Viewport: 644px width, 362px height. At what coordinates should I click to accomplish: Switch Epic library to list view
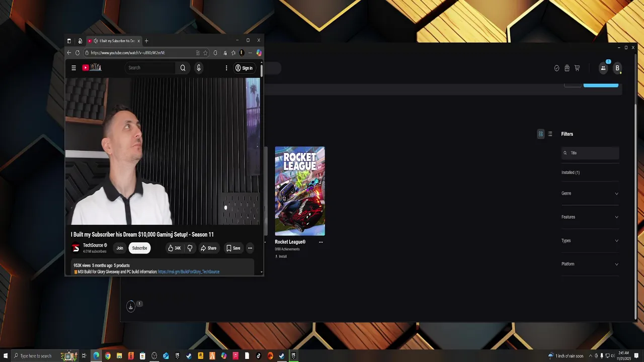pos(550,134)
